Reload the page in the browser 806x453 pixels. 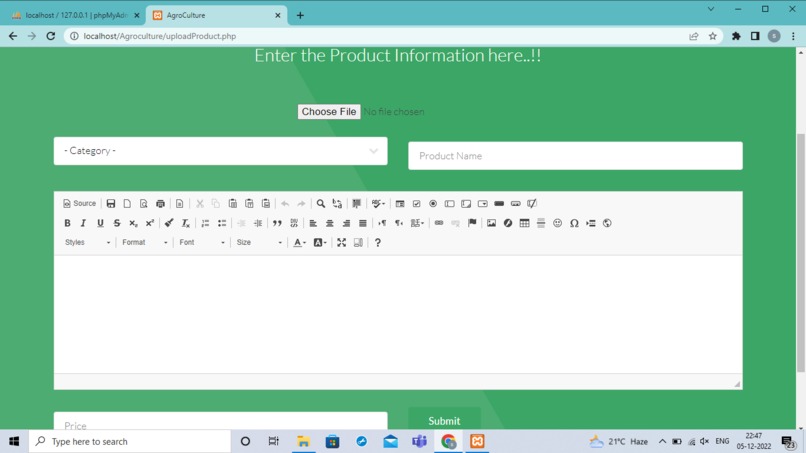50,36
